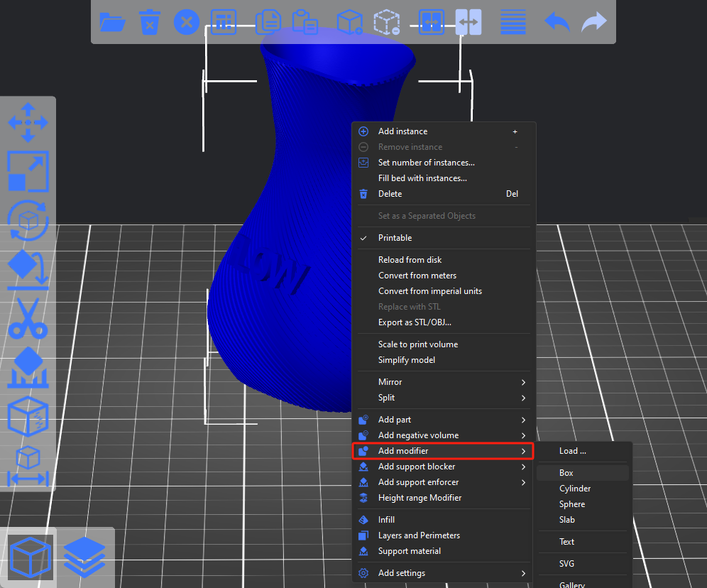Image resolution: width=707 pixels, height=588 pixels.
Task: Expand the Split submenu arrow
Action: point(524,398)
